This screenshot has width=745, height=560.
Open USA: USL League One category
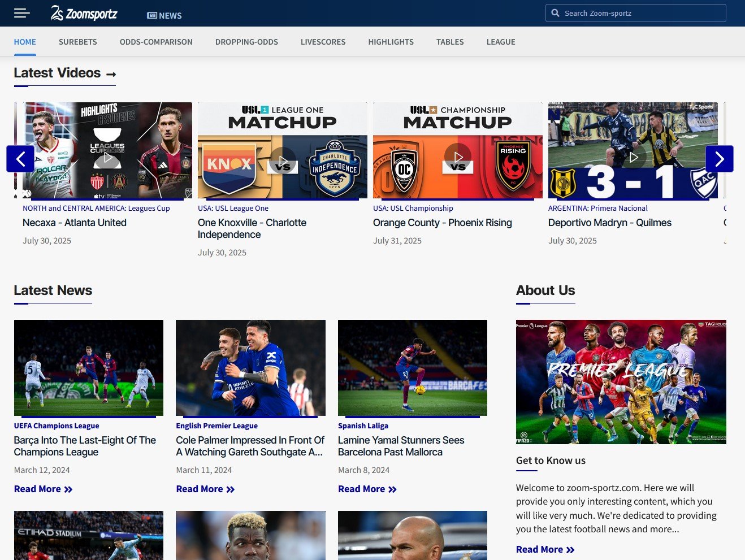click(x=233, y=208)
